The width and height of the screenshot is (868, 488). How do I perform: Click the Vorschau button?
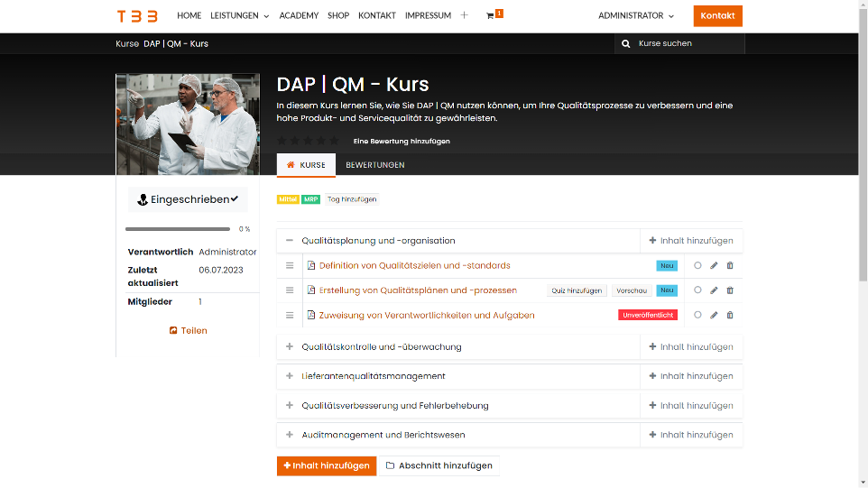[x=632, y=290]
